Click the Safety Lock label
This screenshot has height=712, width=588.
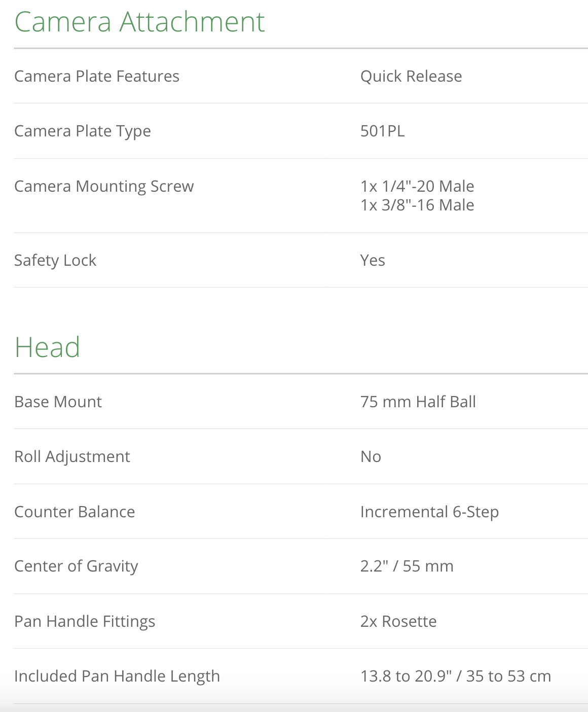pyautogui.click(x=55, y=260)
